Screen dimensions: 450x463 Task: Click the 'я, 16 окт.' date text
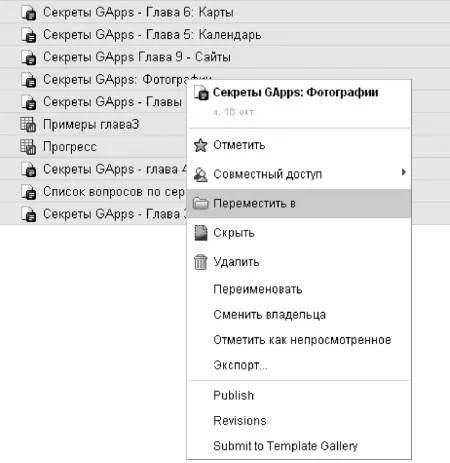[x=235, y=112]
